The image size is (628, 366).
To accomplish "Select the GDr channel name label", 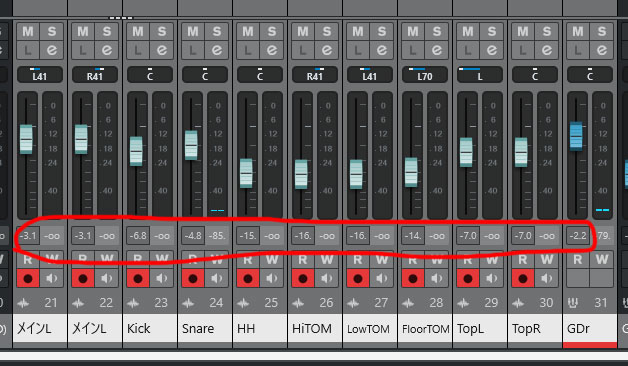I will coord(590,328).
